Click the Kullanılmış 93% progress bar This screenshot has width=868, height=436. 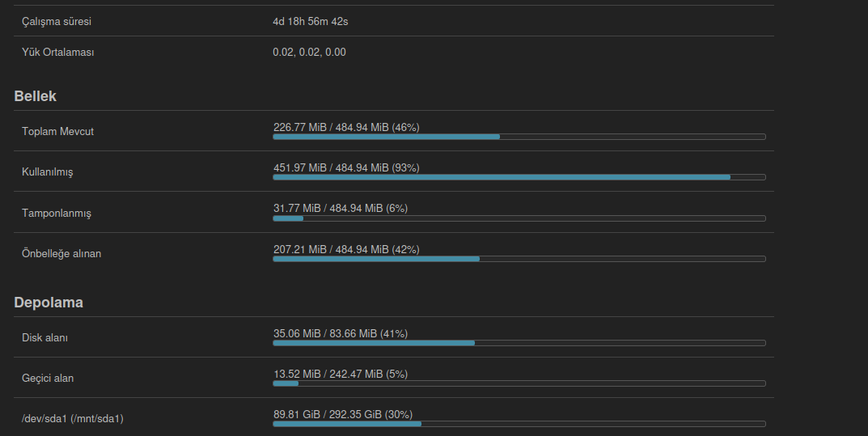519,176
